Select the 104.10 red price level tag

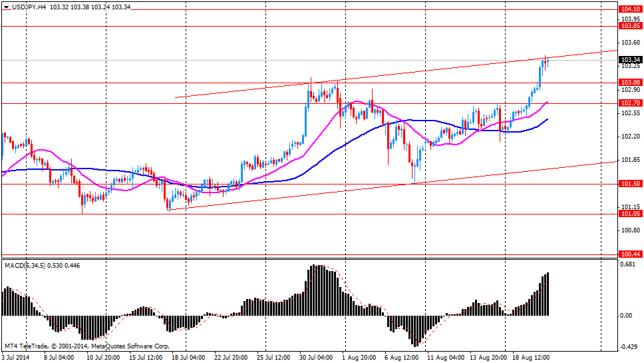click(629, 9)
